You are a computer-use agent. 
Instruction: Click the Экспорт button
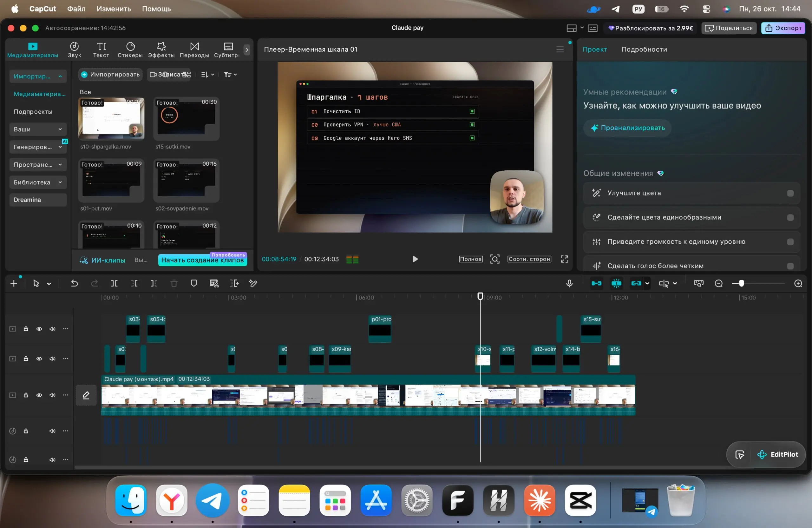coord(783,28)
